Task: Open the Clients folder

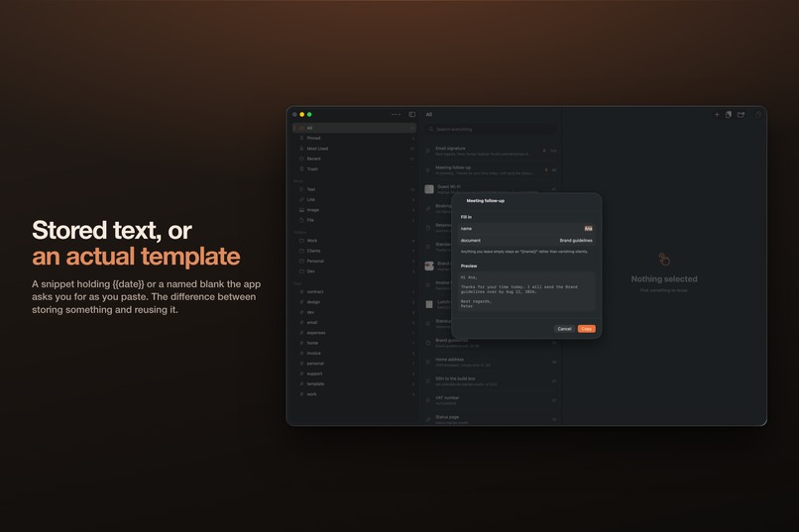Action: click(x=354, y=251)
